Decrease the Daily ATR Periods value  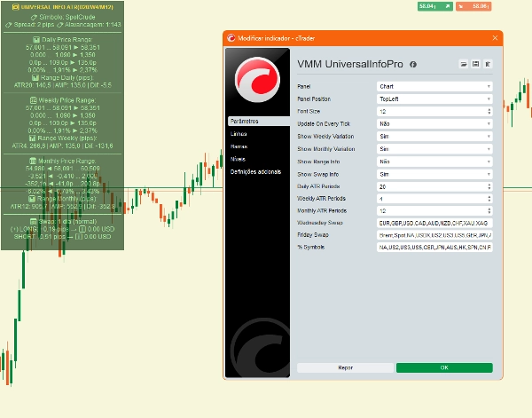pos(489,188)
